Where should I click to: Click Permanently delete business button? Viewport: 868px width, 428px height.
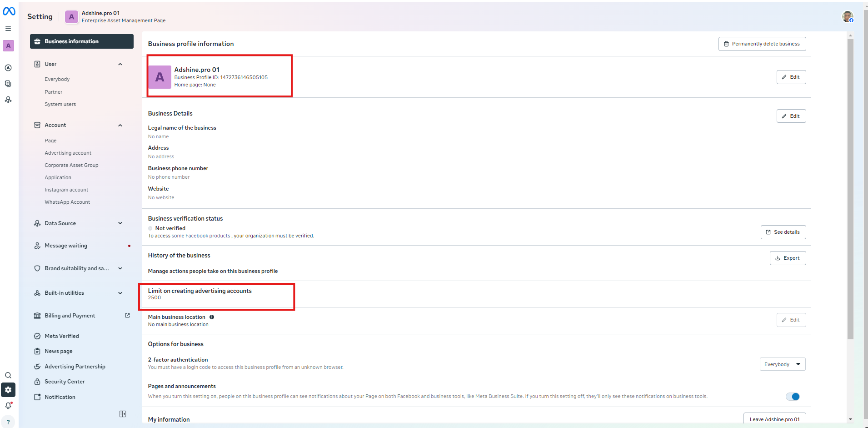point(762,44)
